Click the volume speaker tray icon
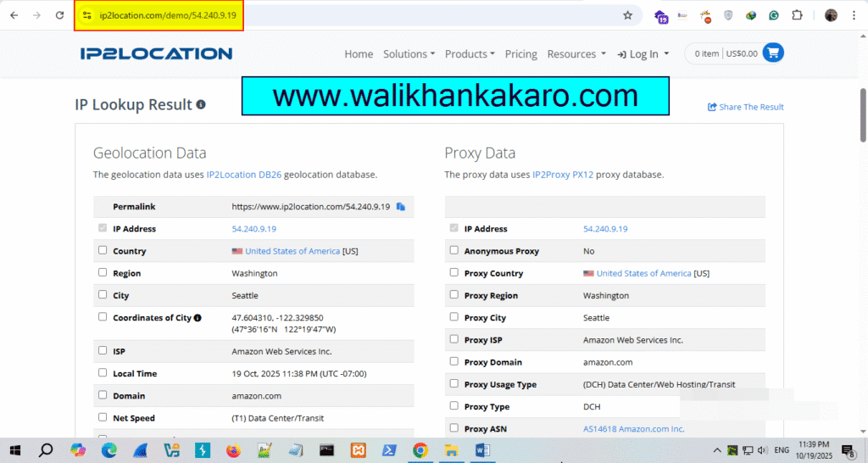The image size is (868, 463). (762, 450)
